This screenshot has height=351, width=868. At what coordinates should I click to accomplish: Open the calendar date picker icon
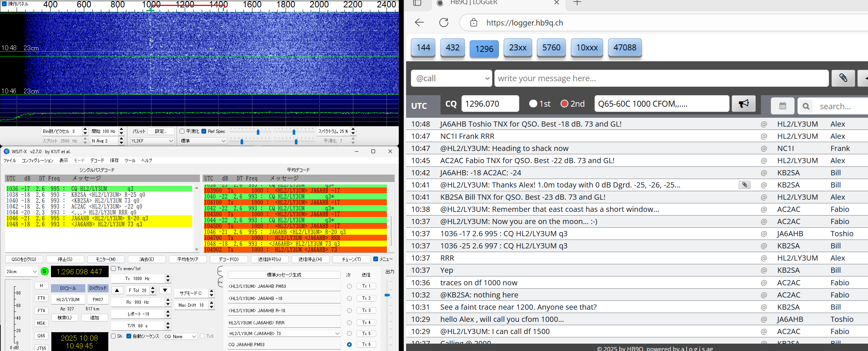(782, 106)
